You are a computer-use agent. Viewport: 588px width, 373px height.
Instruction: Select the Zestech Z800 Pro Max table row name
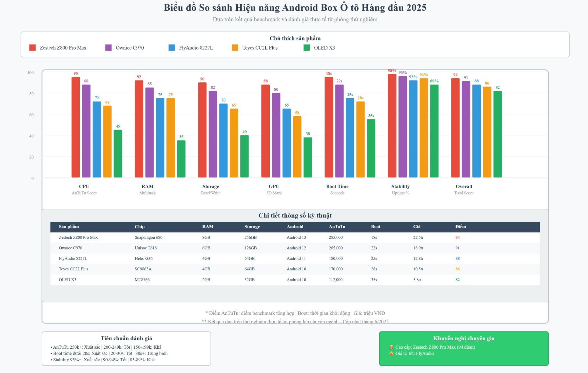click(x=78, y=238)
